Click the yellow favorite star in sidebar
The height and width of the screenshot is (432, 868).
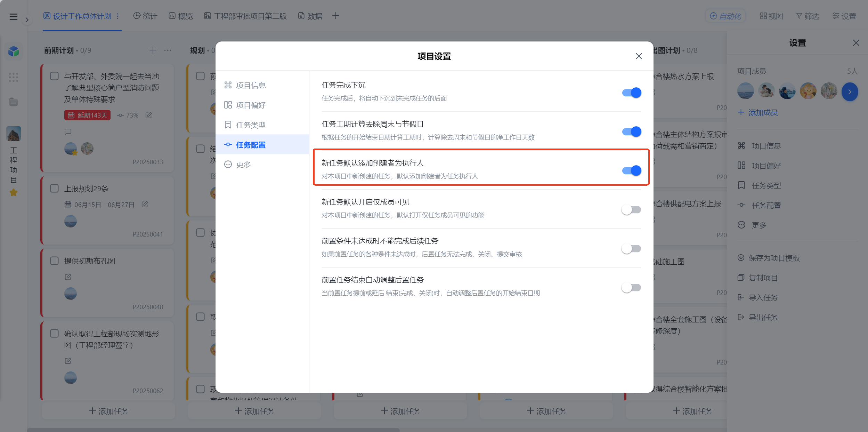click(x=14, y=192)
